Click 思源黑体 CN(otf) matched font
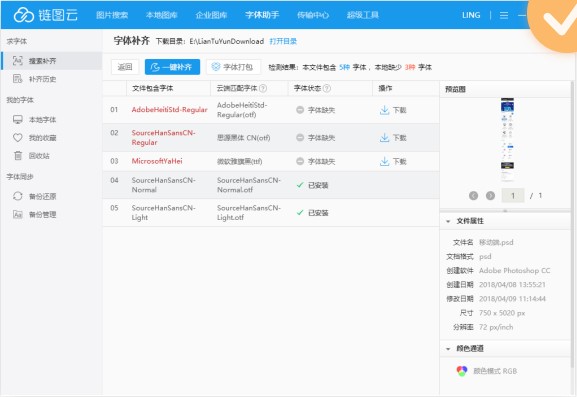The image size is (577, 397). pyautogui.click(x=243, y=138)
